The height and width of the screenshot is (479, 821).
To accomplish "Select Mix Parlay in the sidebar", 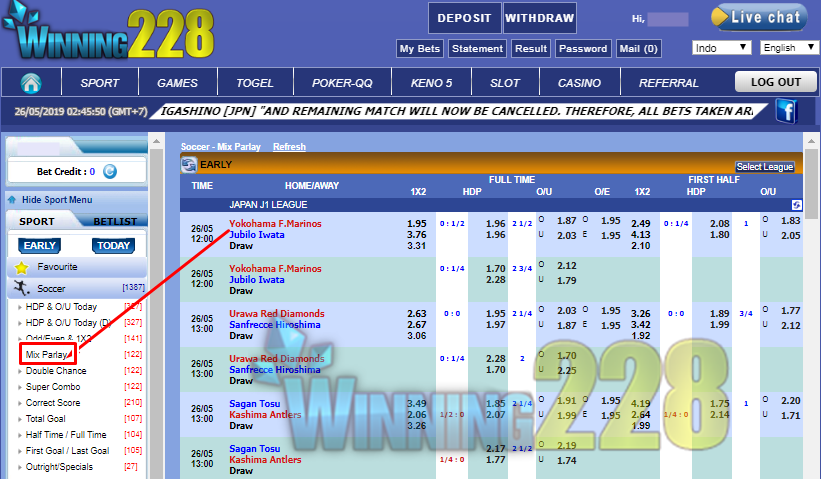I will (x=47, y=354).
